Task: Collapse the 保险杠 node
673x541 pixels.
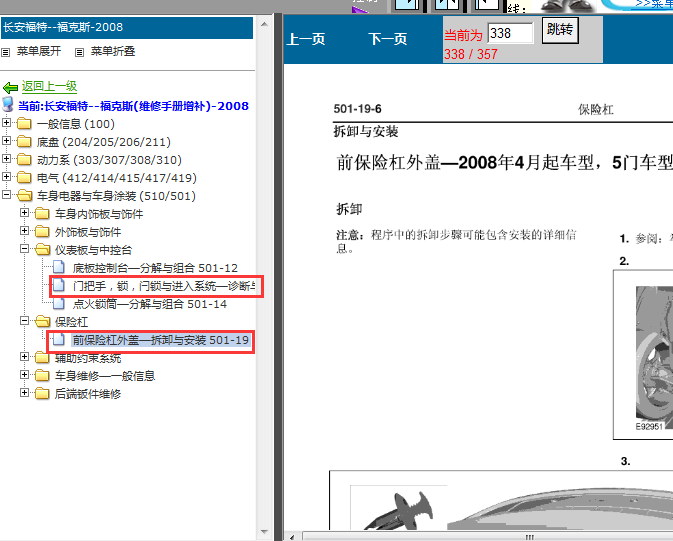Action: click(x=24, y=321)
